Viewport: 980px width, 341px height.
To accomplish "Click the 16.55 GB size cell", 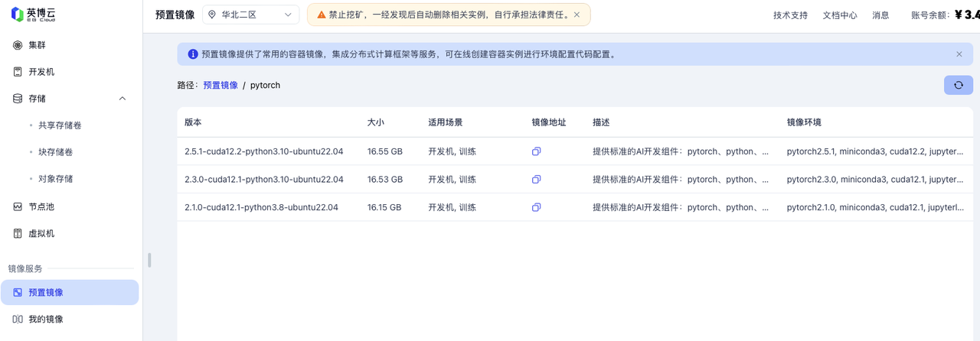I will pyautogui.click(x=385, y=151).
